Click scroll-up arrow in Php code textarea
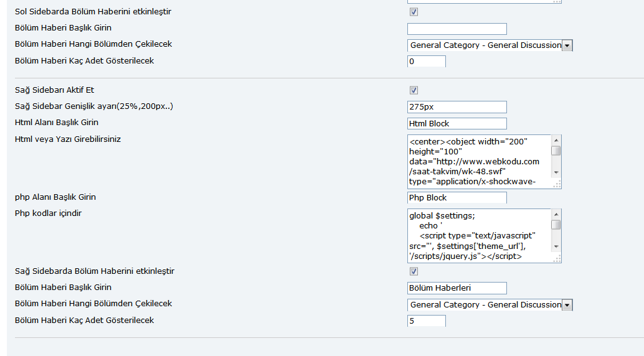The image size is (644, 356). pyautogui.click(x=556, y=214)
